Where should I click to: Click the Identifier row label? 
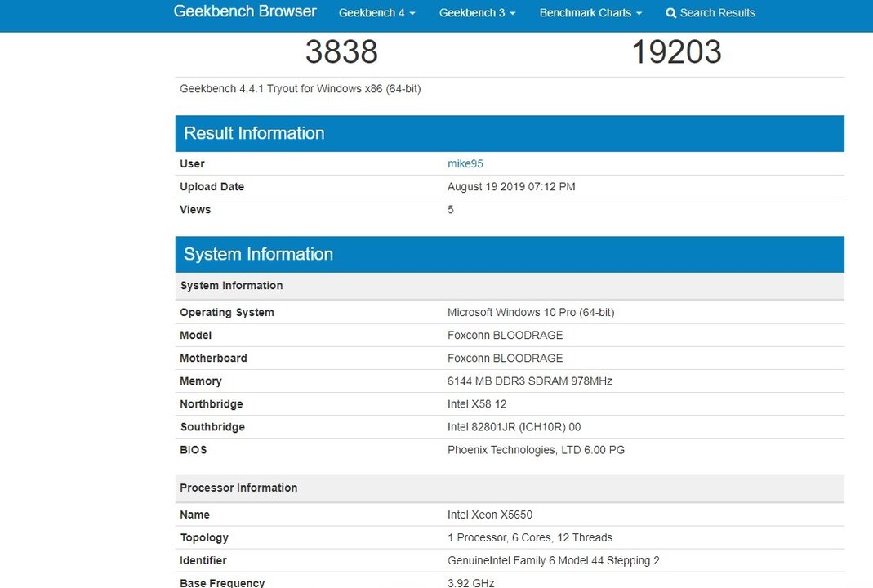pyautogui.click(x=203, y=560)
